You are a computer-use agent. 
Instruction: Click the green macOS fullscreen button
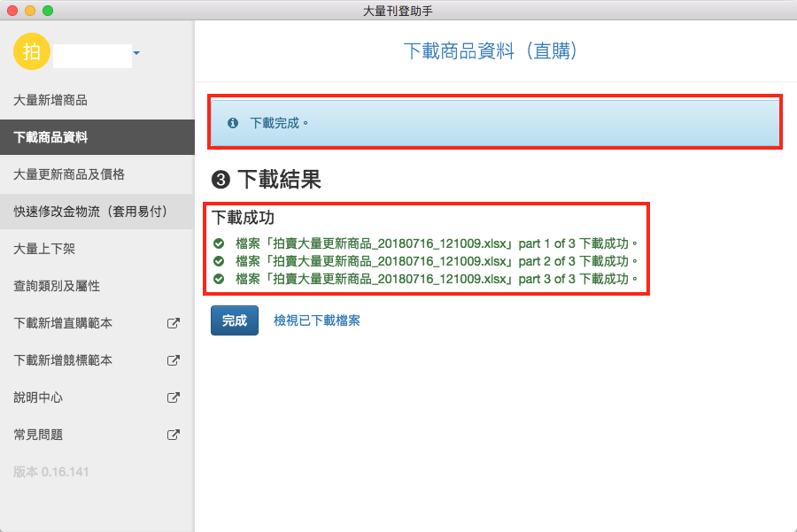(x=48, y=11)
